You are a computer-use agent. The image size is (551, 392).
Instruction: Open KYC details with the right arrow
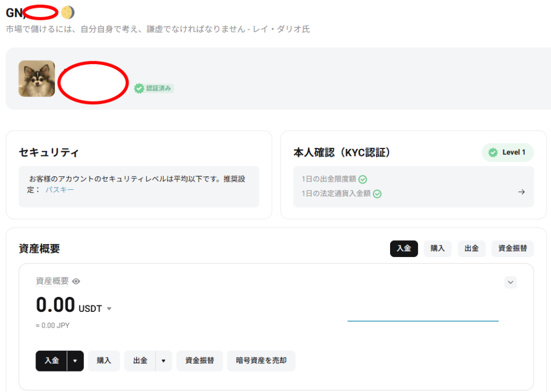tap(521, 192)
